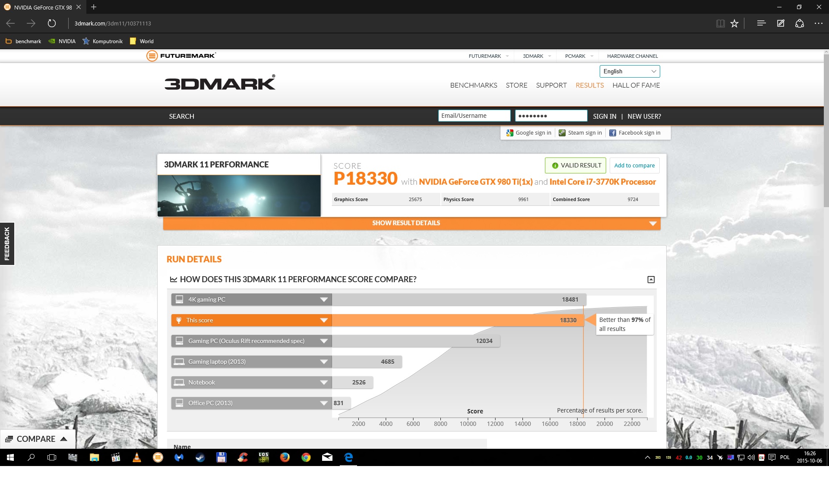
Task: Open the BENCHMARKS menu
Action: tap(474, 85)
